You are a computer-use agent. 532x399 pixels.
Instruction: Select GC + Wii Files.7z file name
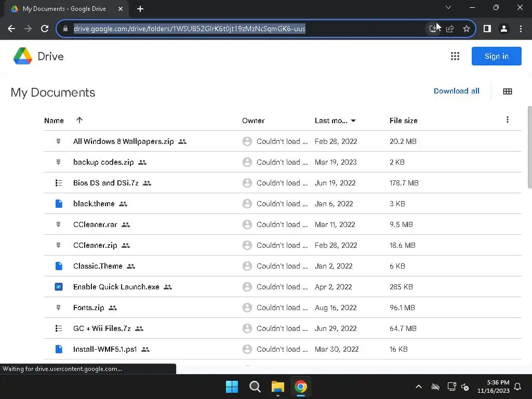pyautogui.click(x=102, y=328)
